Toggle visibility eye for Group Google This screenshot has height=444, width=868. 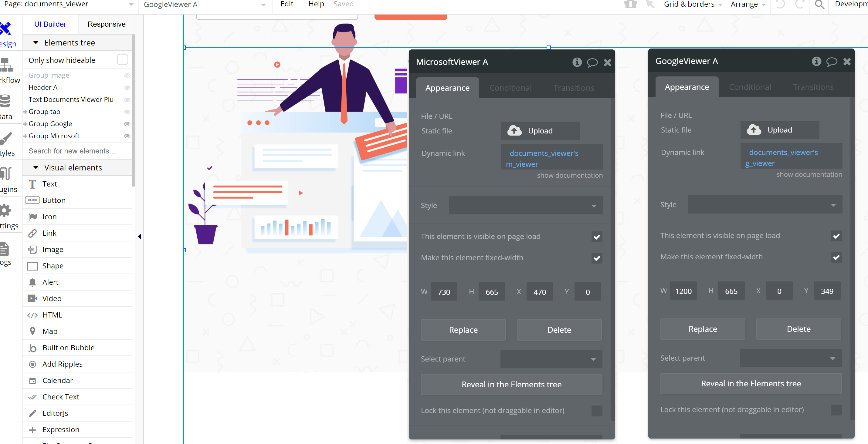(127, 124)
